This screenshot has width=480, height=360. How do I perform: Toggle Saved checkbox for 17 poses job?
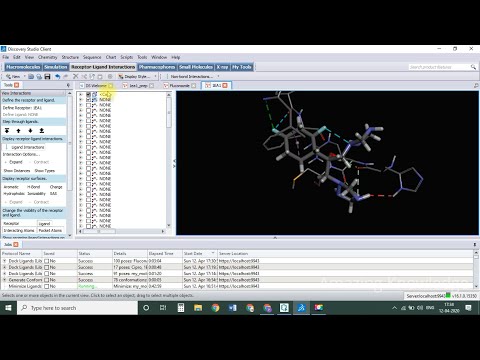click(x=47, y=267)
